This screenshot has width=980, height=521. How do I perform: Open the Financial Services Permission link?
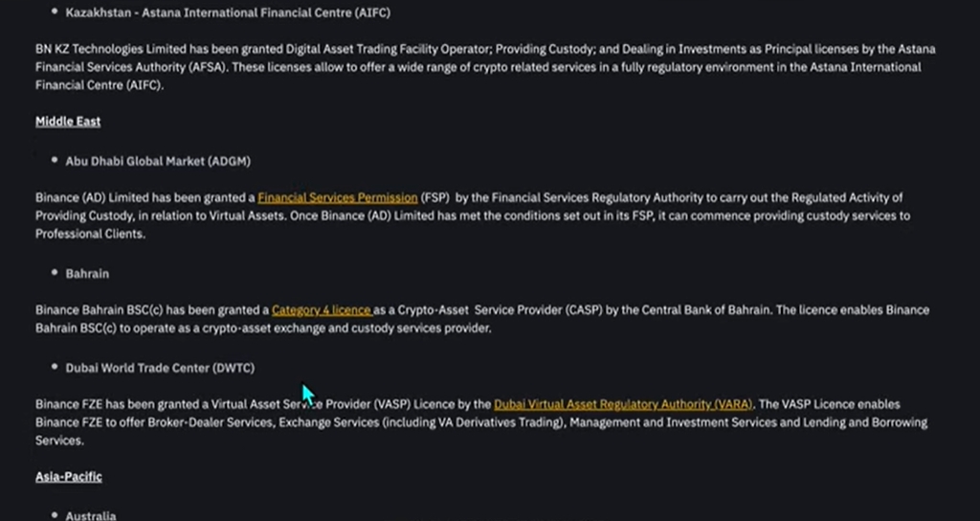tap(338, 197)
